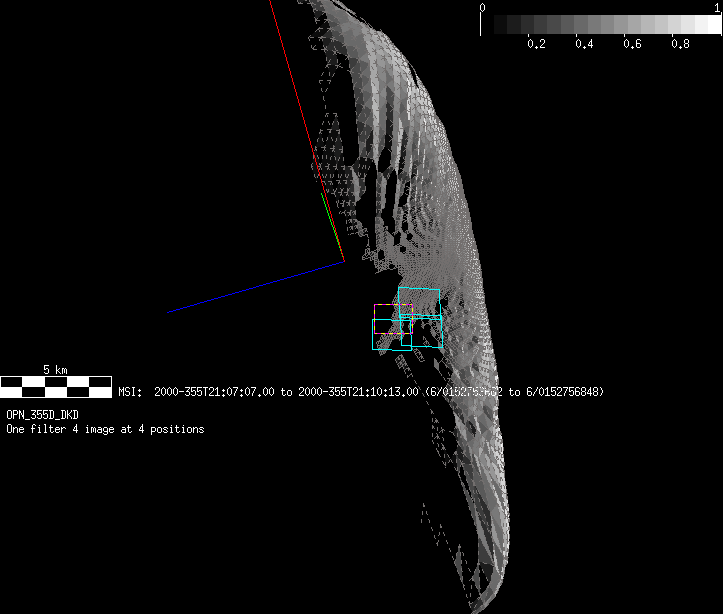Click the checkered scale bar

[56, 387]
